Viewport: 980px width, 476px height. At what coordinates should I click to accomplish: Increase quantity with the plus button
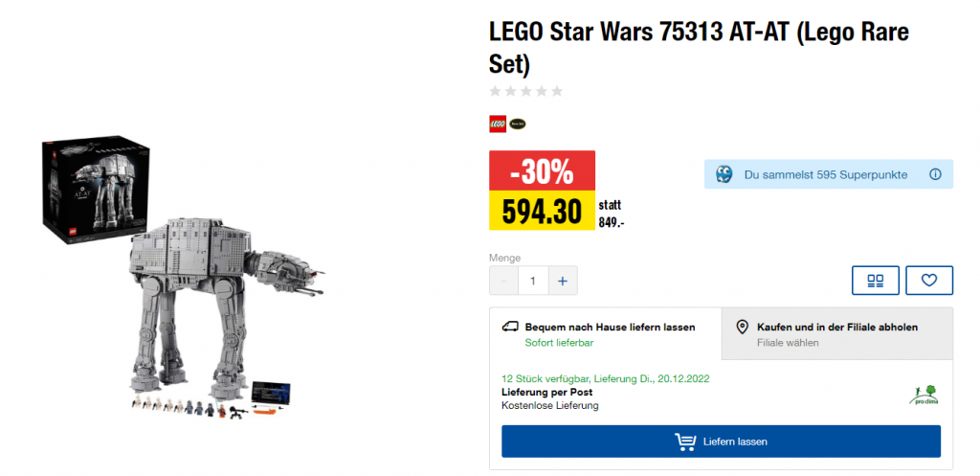(x=562, y=281)
